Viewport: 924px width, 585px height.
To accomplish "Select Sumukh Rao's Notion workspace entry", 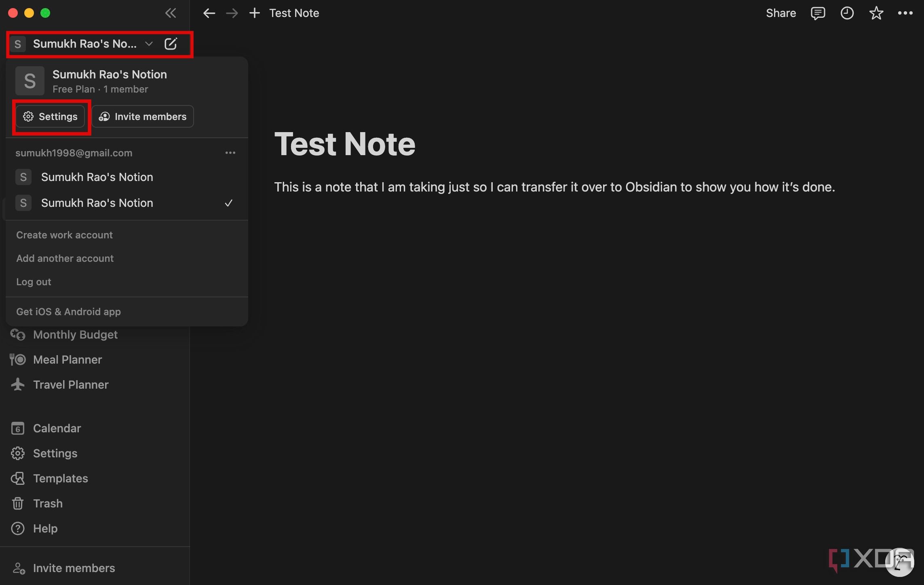I will (x=96, y=177).
